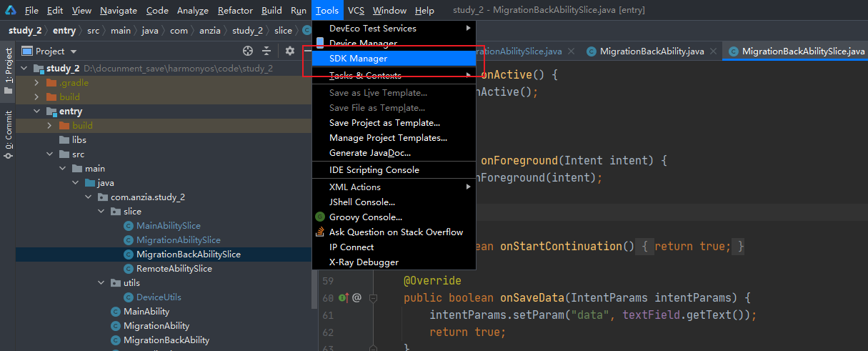Image resolution: width=868 pixels, height=351 pixels.
Task: Choose Generate JavaDoc... menu entry
Action: point(369,153)
